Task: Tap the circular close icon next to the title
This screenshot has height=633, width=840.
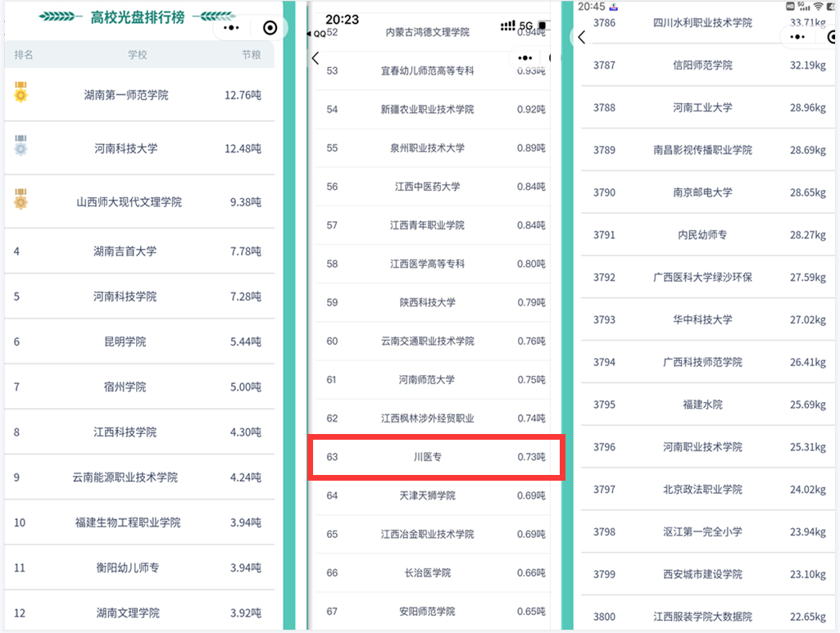Action: pyautogui.click(x=270, y=28)
